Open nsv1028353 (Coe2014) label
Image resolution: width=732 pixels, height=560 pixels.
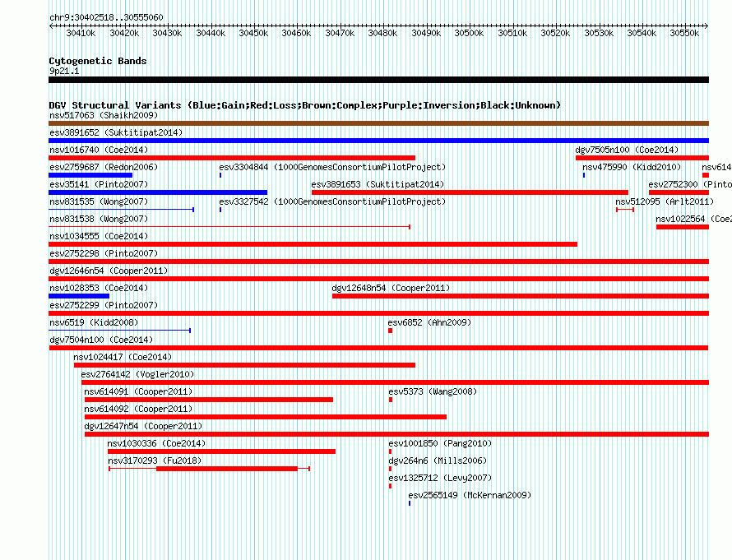pyautogui.click(x=99, y=288)
